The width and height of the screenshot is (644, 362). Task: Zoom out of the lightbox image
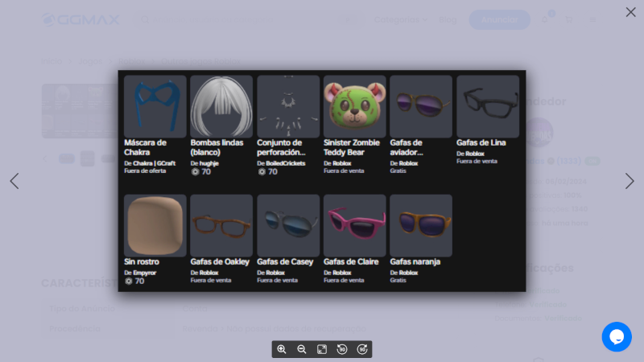(302, 349)
